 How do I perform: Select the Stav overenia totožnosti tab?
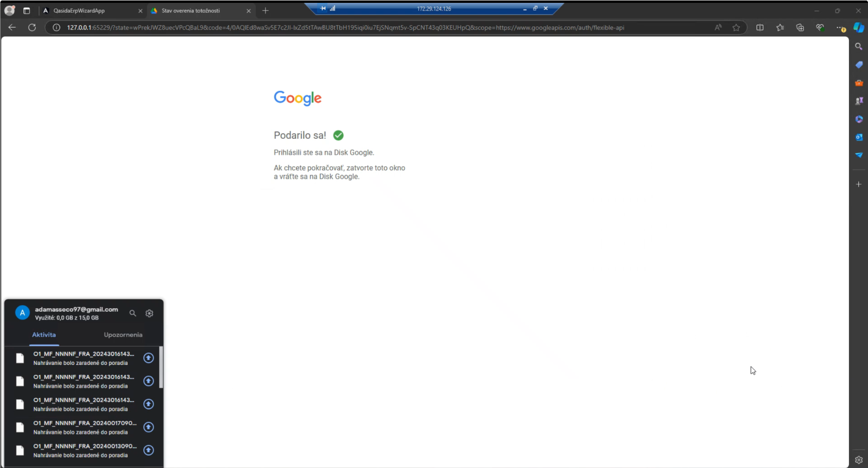coord(201,10)
